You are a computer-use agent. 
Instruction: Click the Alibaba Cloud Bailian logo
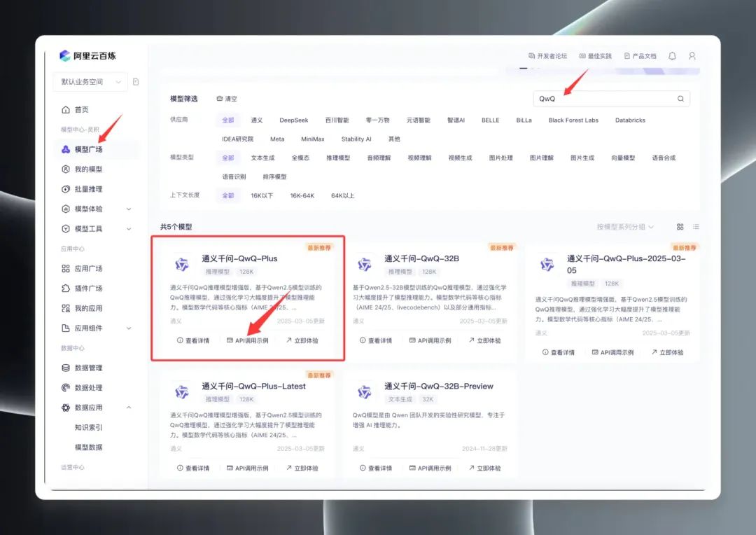[x=65, y=56]
